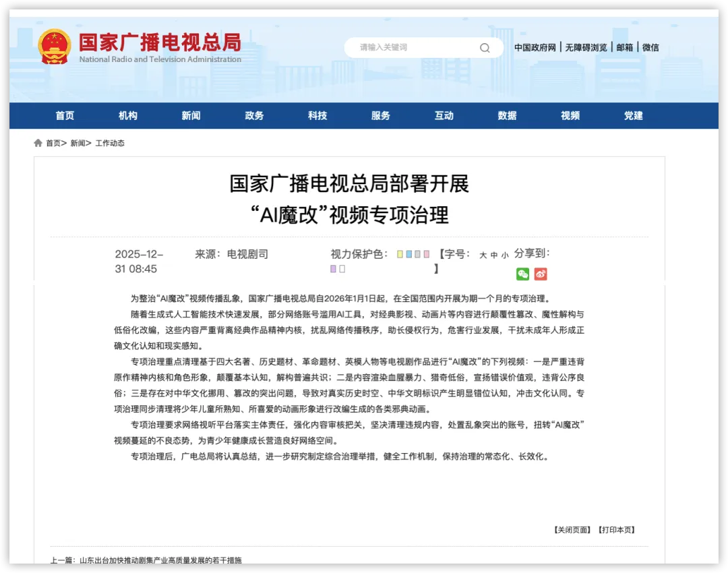Open 中国政府网 link

[535, 47]
